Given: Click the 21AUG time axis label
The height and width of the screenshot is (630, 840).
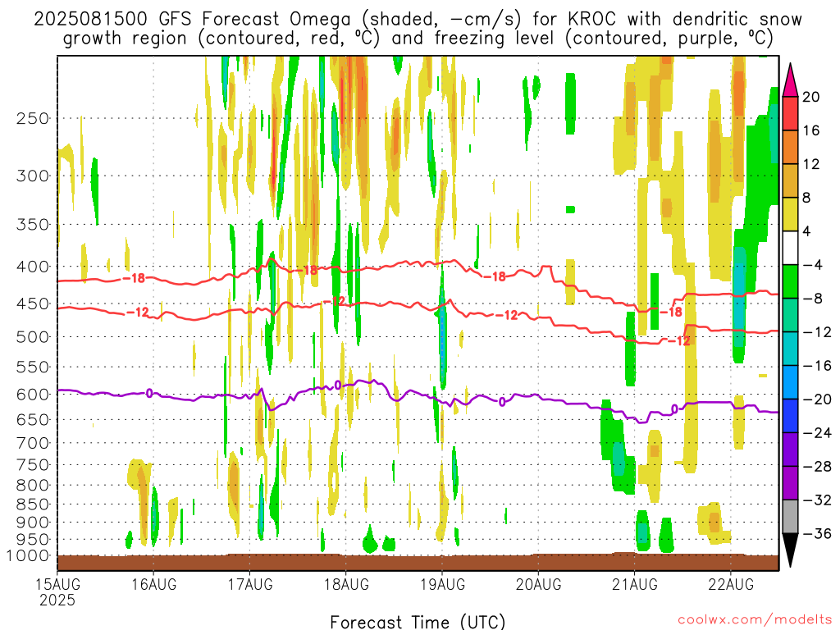Looking at the screenshot, I should (x=635, y=584).
